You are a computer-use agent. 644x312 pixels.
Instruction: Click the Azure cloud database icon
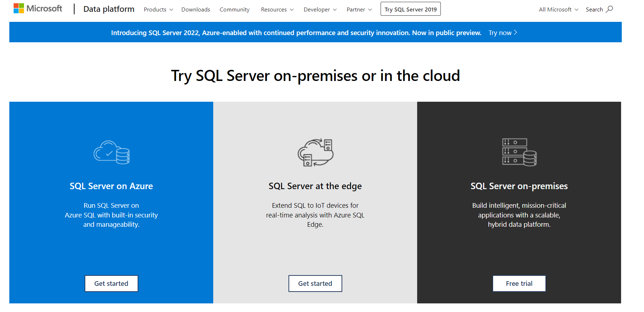(111, 152)
